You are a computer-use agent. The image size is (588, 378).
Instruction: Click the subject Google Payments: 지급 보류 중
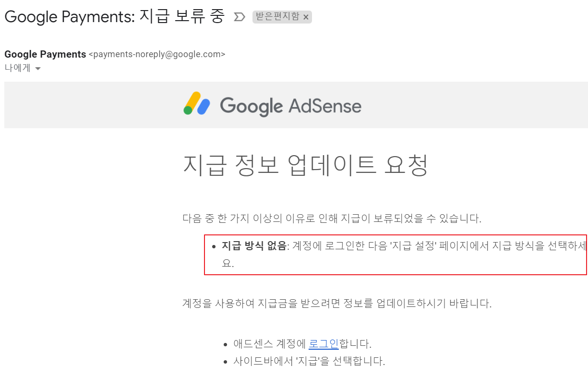tap(114, 17)
